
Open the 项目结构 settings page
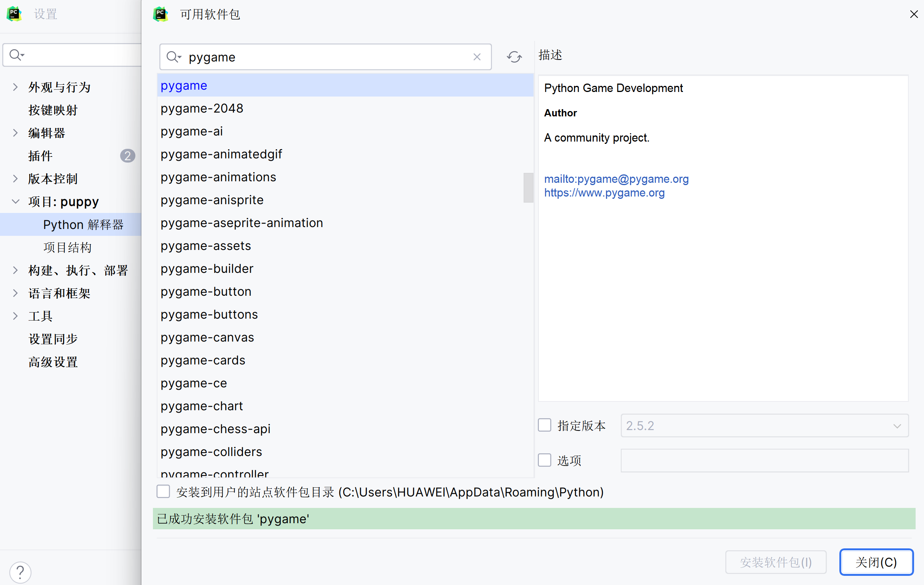pos(67,247)
